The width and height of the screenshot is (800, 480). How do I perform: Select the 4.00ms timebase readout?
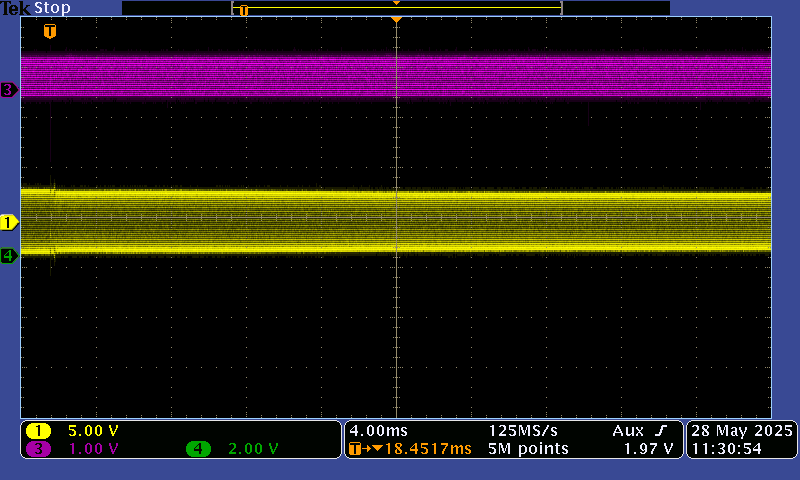coord(375,430)
